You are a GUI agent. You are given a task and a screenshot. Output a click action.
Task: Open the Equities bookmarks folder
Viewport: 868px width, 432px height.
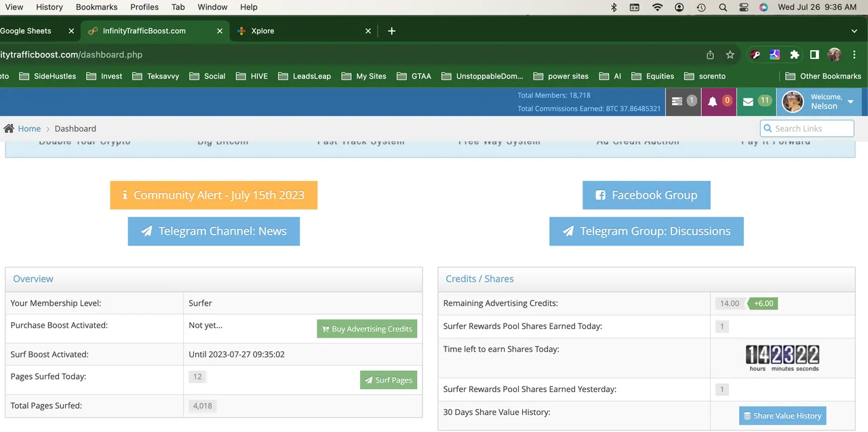(652, 76)
